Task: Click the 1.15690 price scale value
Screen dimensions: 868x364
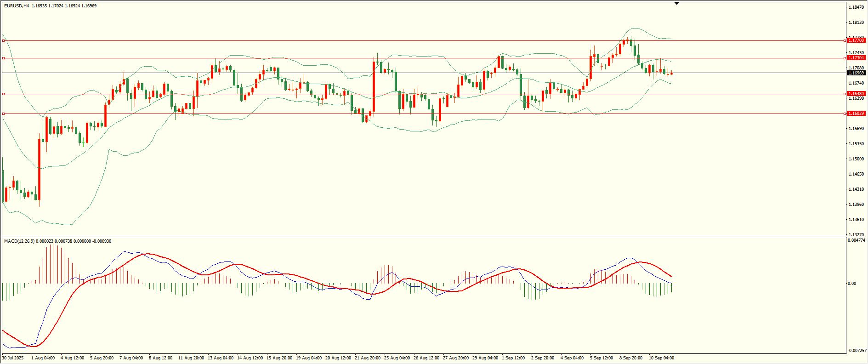Action: tap(856, 129)
